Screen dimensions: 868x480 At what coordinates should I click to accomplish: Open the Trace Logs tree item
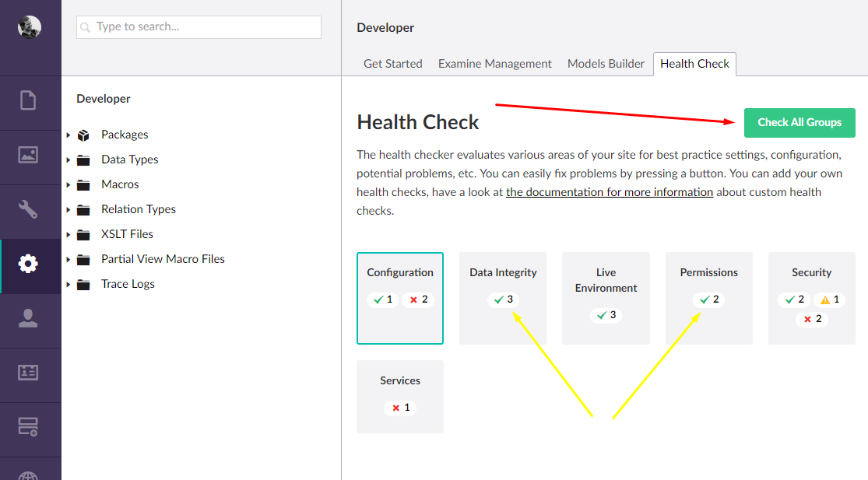(128, 284)
